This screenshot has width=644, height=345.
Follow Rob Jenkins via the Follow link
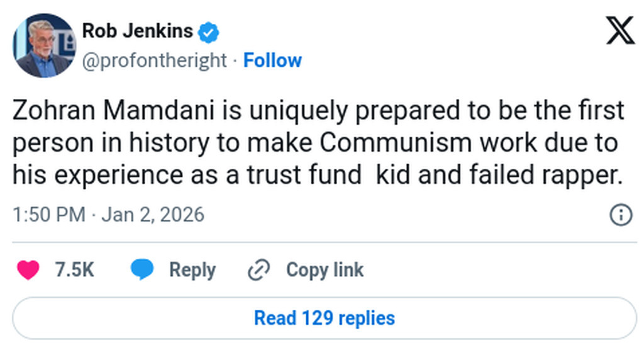(x=272, y=60)
